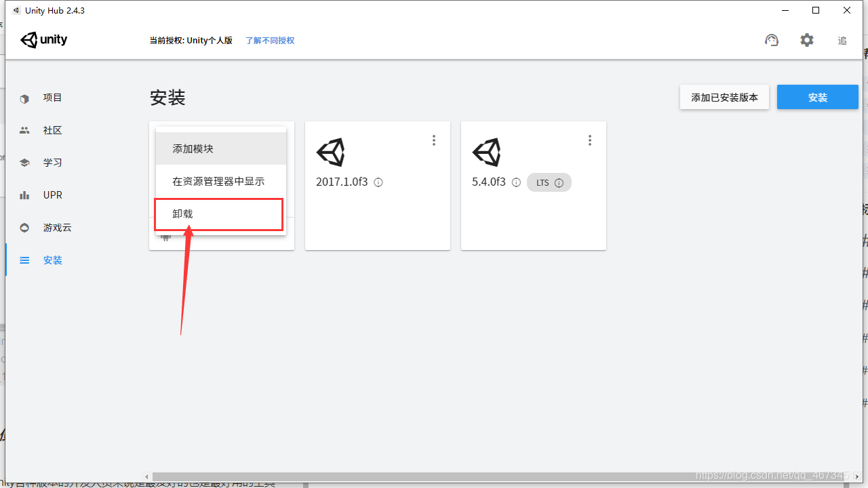Viewport: 868px width, 488px height.
Task: Click 学习 graduation cap icon
Action: click(24, 163)
